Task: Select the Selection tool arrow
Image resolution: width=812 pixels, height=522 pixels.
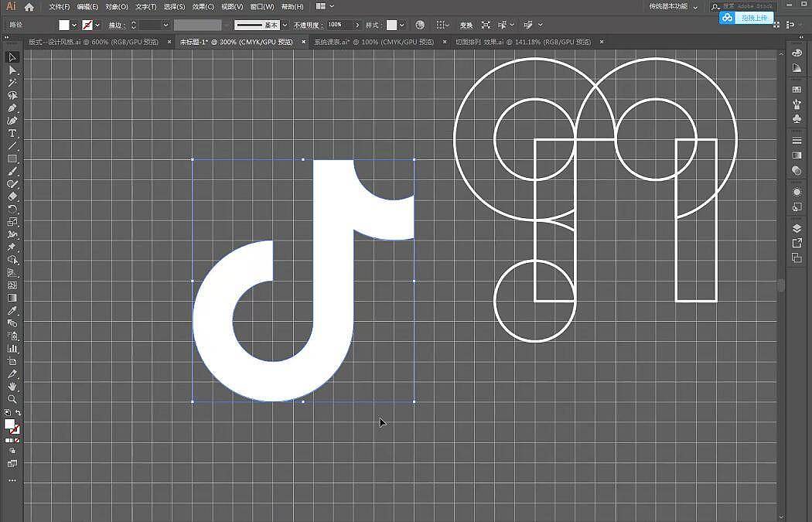Action: point(12,57)
